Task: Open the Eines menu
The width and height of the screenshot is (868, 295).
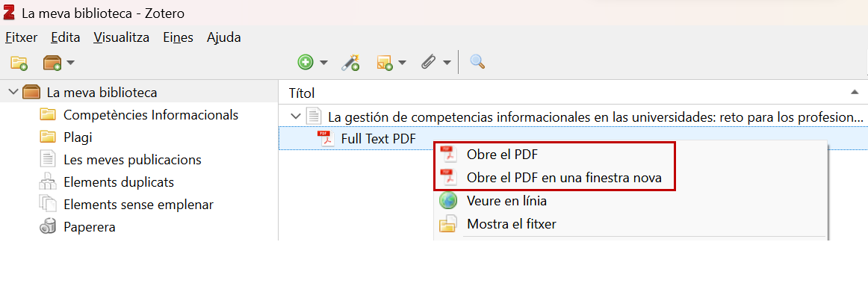Action: click(179, 37)
